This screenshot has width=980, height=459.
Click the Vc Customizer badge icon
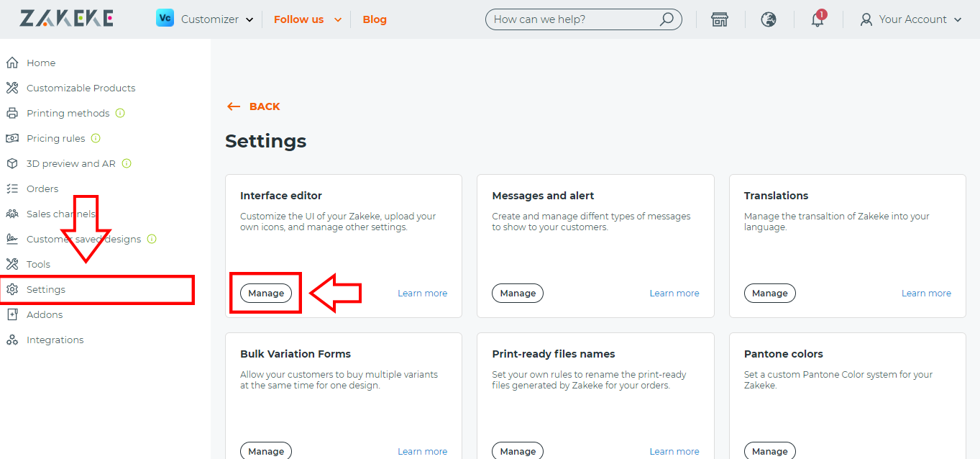[x=165, y=18]
